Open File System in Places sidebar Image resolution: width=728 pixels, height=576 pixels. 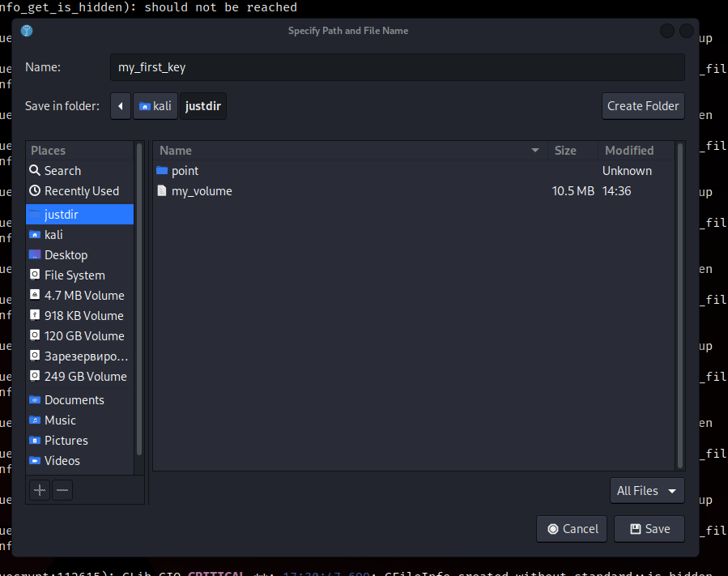[79, 275]
